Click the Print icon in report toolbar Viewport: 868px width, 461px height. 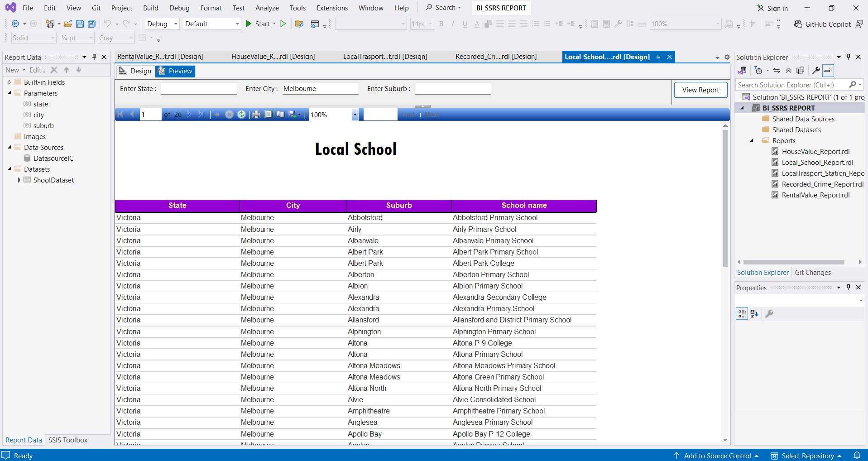(256, 115)
